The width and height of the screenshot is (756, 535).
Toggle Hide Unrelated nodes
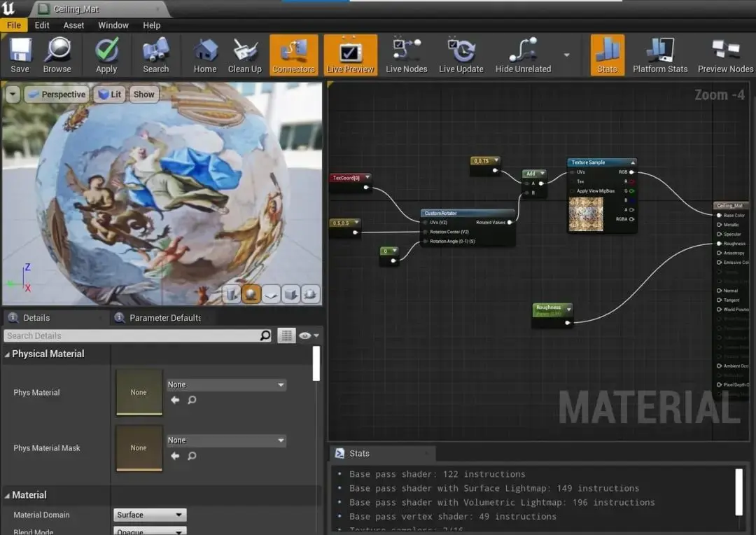(x=523, y=55)
